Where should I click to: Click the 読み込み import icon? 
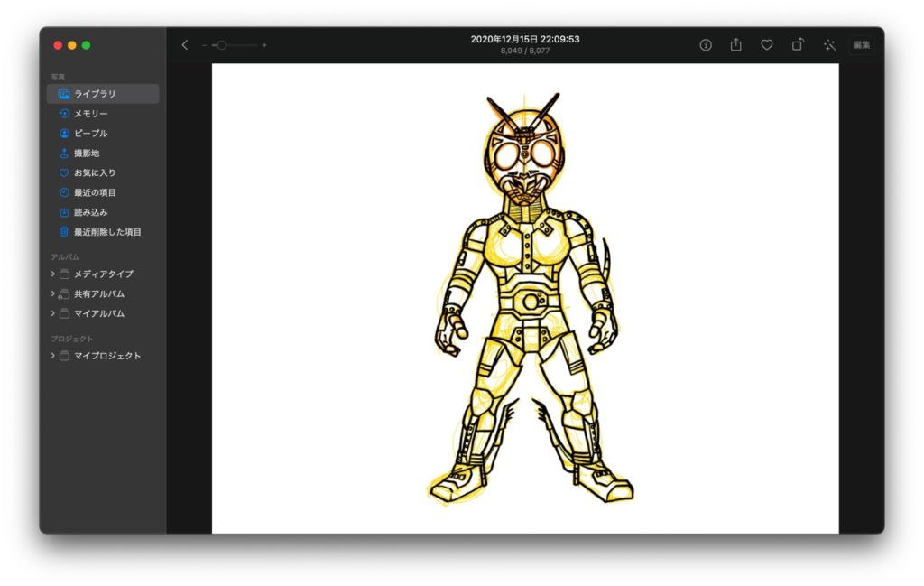pyautogui.click(x=64, y=212)
